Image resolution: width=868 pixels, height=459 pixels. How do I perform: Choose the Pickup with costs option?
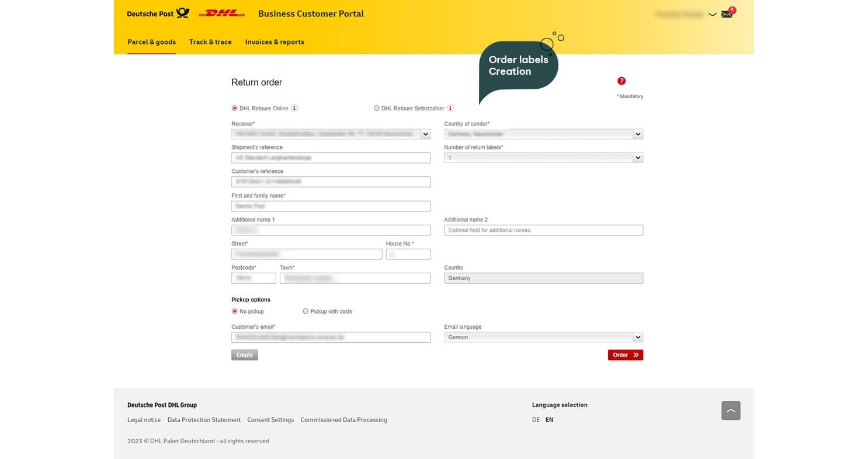[305, 311]
